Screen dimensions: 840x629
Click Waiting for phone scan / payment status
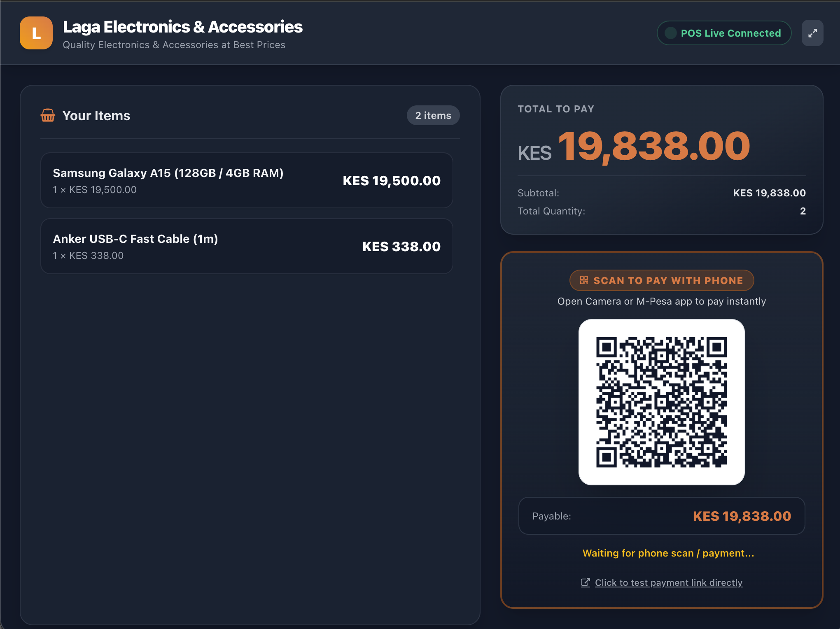tap(668, 553)
